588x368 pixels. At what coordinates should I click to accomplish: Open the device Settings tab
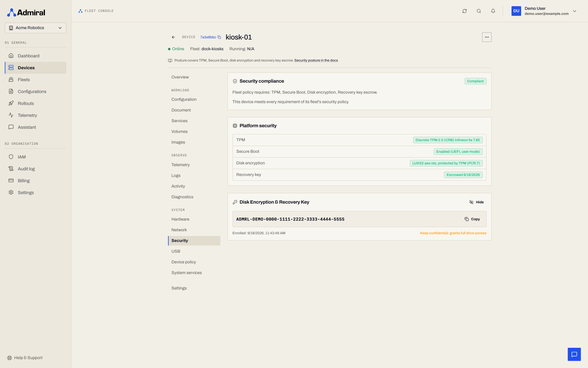194,288
